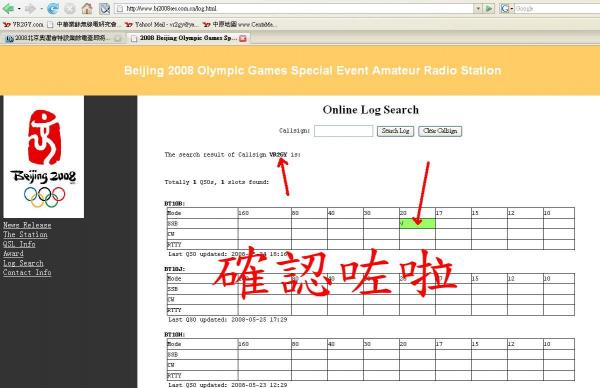Screen dimensions: 600x388
Task: Open the address bar URL dropdown
Action: (x=478, y=8)
